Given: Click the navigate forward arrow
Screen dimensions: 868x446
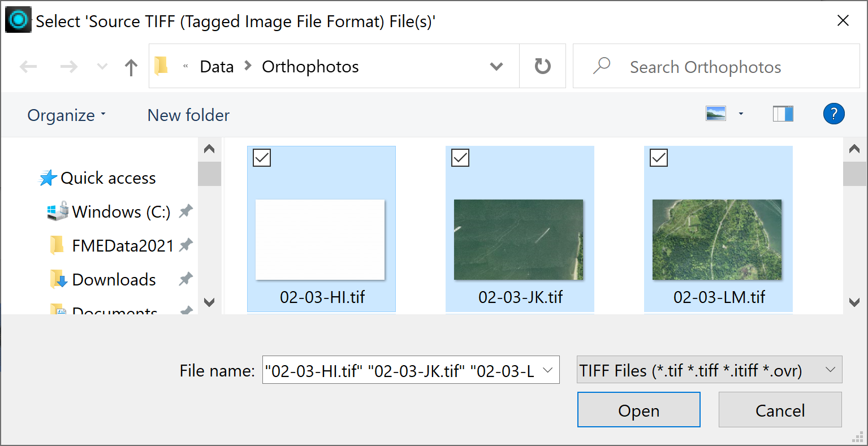Looking at the screenshot, I should [68, 66].
